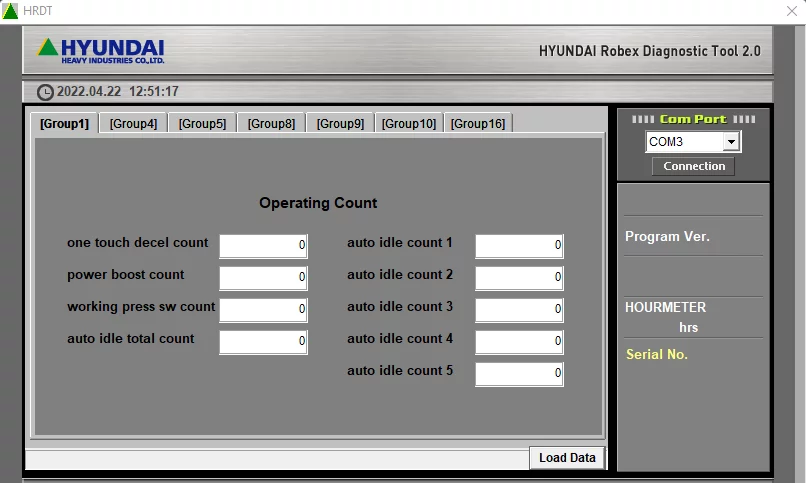Select the Group5 tab
806x483 pixels.
click(202, 124)
